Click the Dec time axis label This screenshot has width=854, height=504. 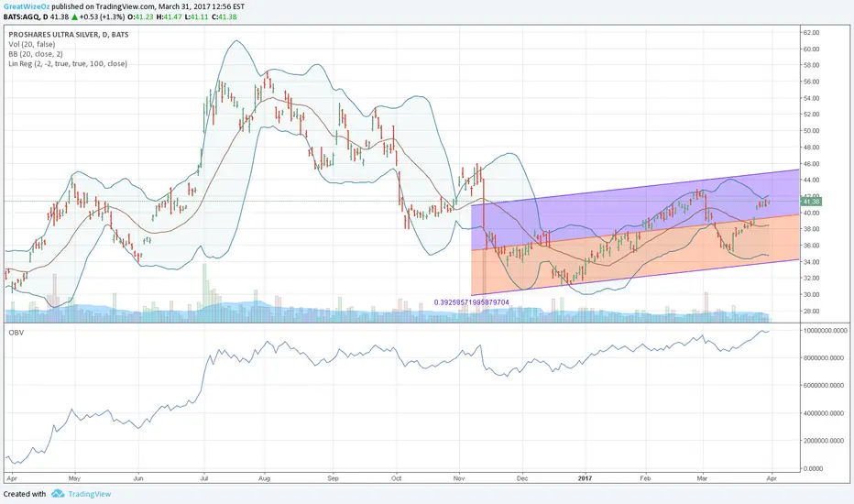(x=522, y=478)
